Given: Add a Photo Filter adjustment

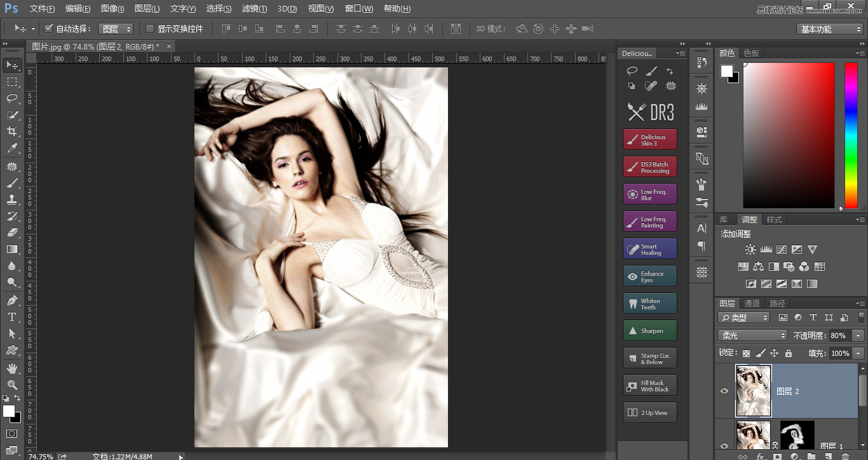Looking at the screenshot, I should (789, 267).
